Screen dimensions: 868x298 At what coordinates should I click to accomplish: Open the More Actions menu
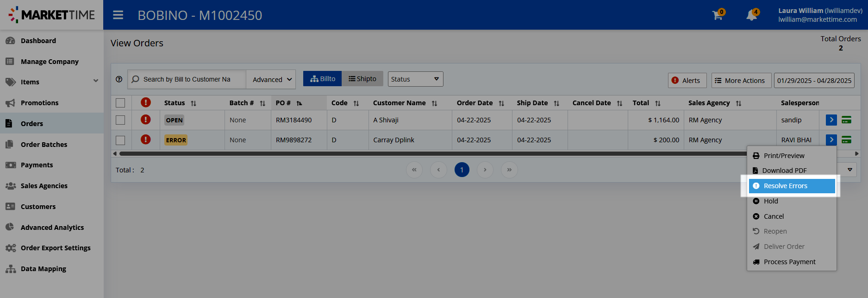click(741, 80)
